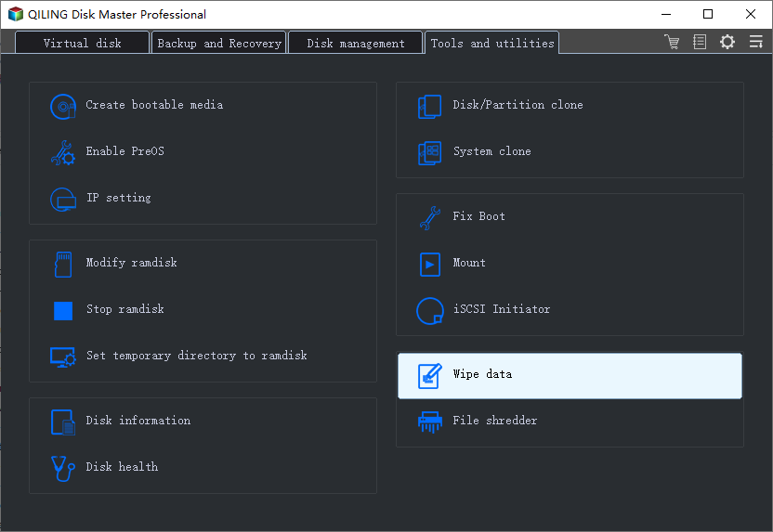This screenshot has width=773, height=532.
Task: Click the System clone icon
Action: coord(430,152)
